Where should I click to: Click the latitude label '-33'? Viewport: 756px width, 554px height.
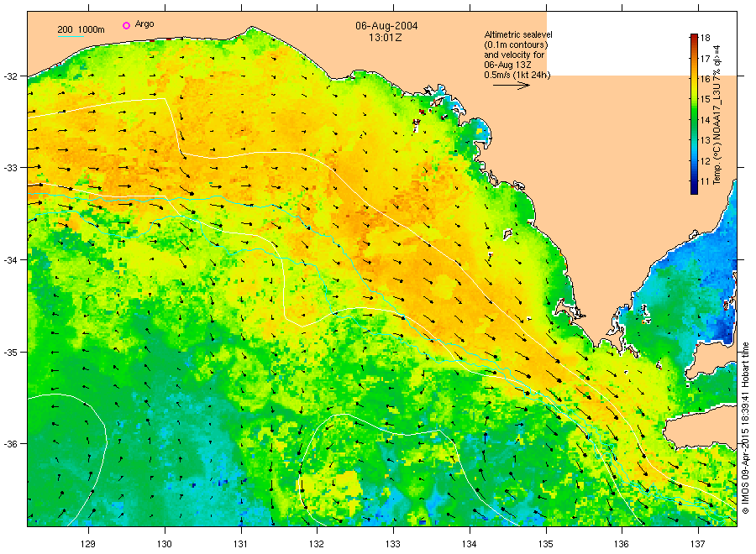pyautogui.click(x=9, y=168)
